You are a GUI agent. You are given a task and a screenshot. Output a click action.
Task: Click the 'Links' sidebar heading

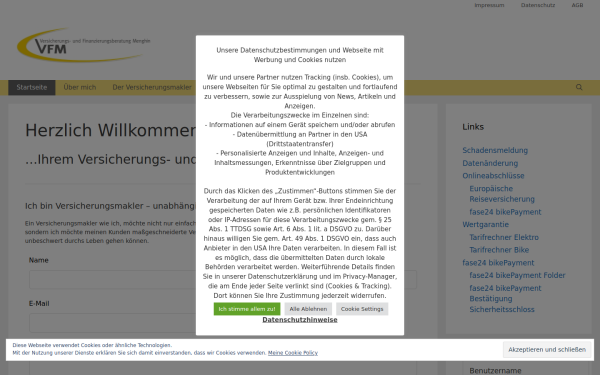pos(473,127)
